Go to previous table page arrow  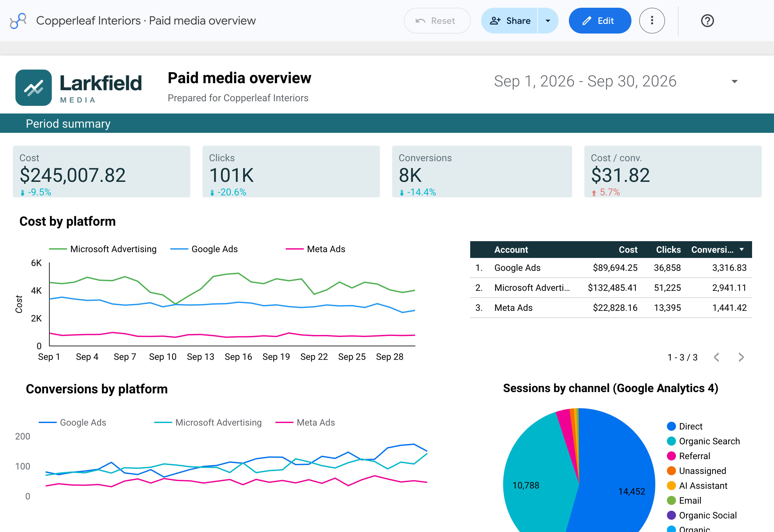tap(716, 357)
